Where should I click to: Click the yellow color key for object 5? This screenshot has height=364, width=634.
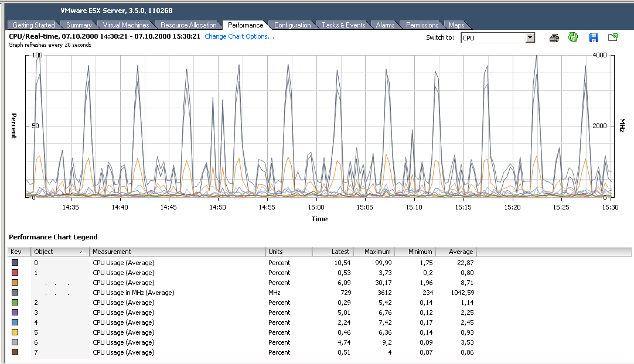coord(15,332)
